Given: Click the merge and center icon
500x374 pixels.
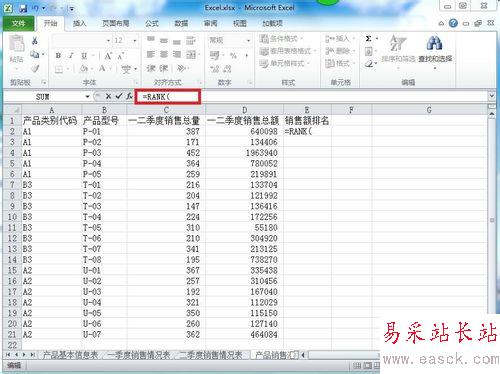Looking at the screenshot, I should (191, 54).
